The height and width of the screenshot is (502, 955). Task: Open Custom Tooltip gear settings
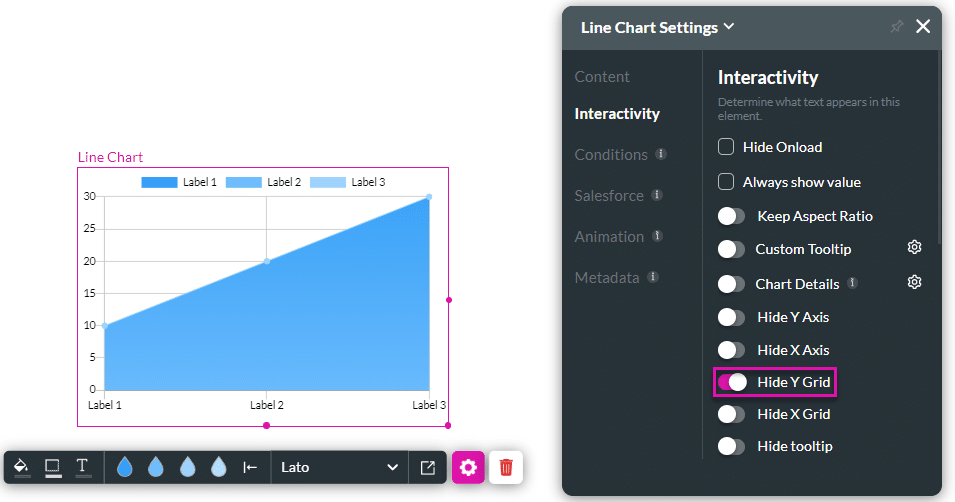point(914,248)
